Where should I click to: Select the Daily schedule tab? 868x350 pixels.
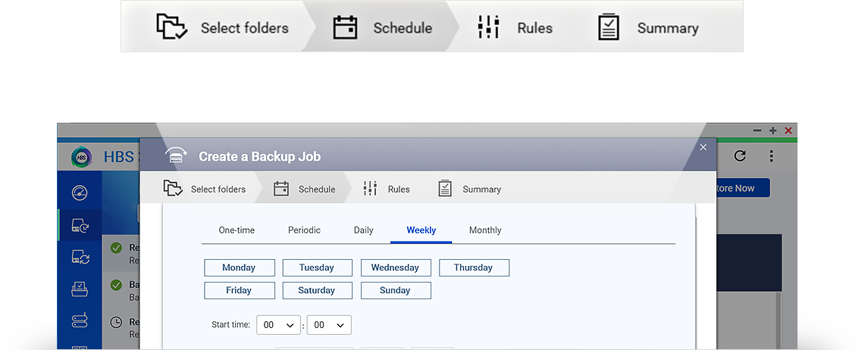pyautogui.click(x=363, y=230)
